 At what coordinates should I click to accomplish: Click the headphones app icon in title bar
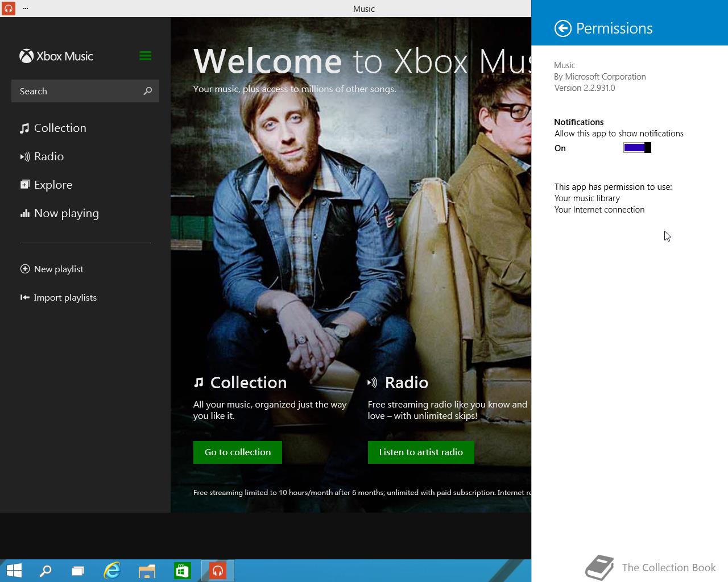[x=8, y=9]
